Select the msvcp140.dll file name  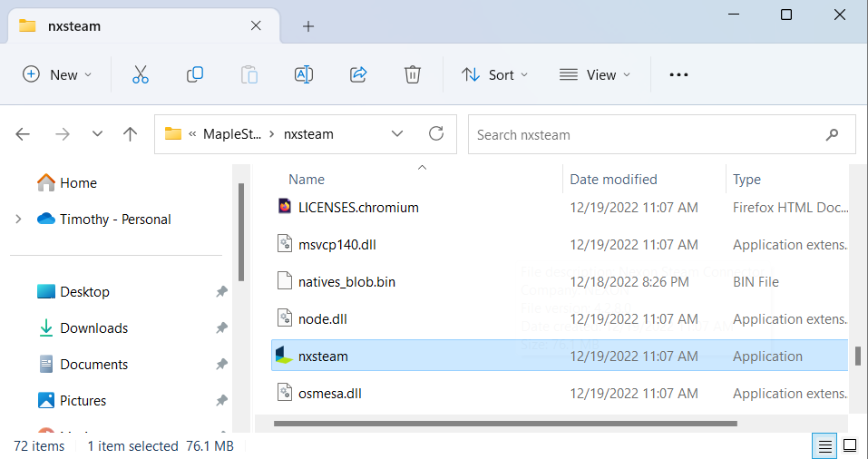(337, 245)
